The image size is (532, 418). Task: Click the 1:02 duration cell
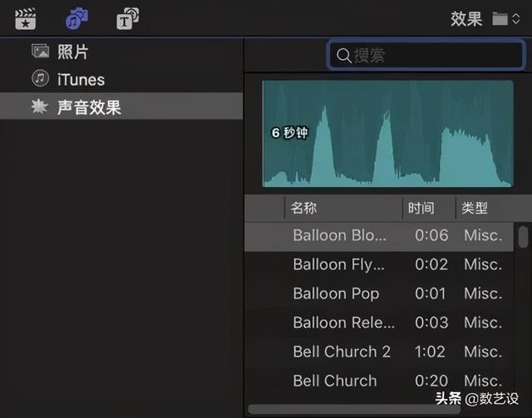click(x=430, y=352)
